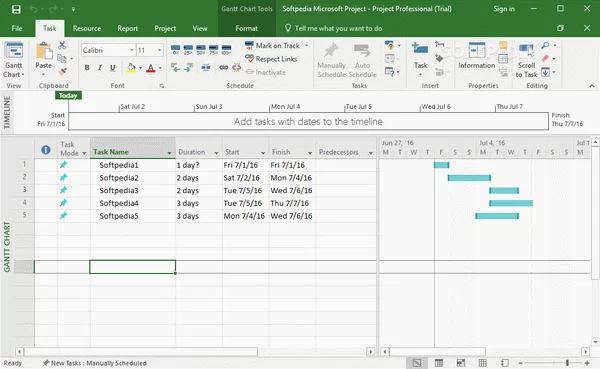This screenshot has height=369, width=600.
Task: Open Duration column filter dropdown
Action: pos(216,153)
